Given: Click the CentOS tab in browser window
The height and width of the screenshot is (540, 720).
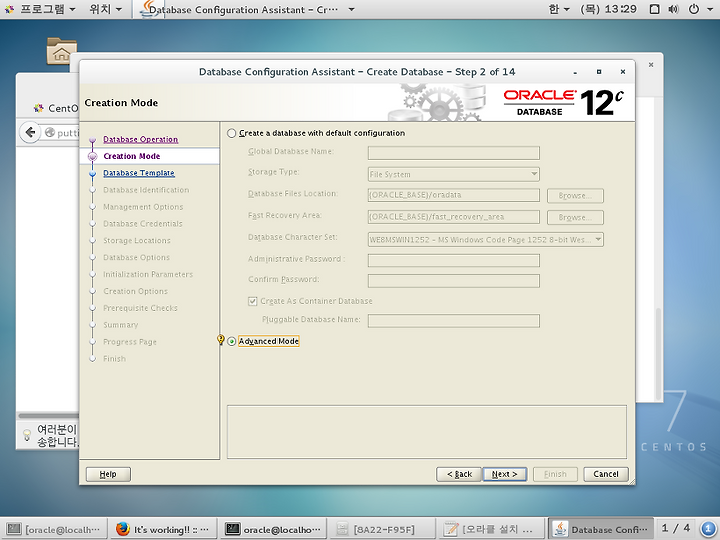Looking at the screenshot, I should (x=55, y=108).
